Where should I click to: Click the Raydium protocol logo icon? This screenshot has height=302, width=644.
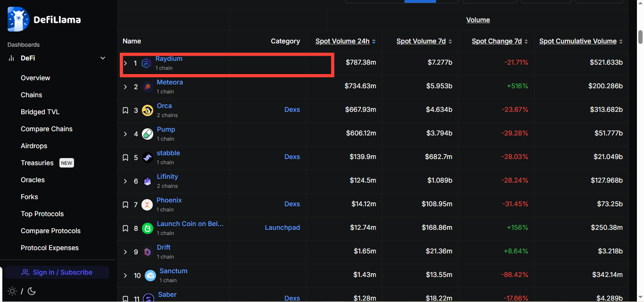[x=146, y=63]
